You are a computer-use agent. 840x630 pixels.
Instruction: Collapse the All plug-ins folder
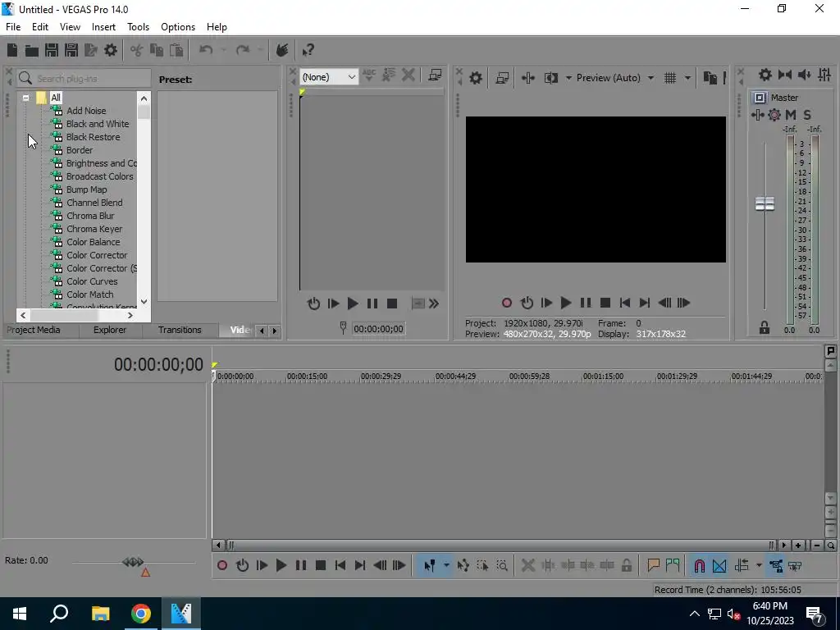[x=25, y=98]
